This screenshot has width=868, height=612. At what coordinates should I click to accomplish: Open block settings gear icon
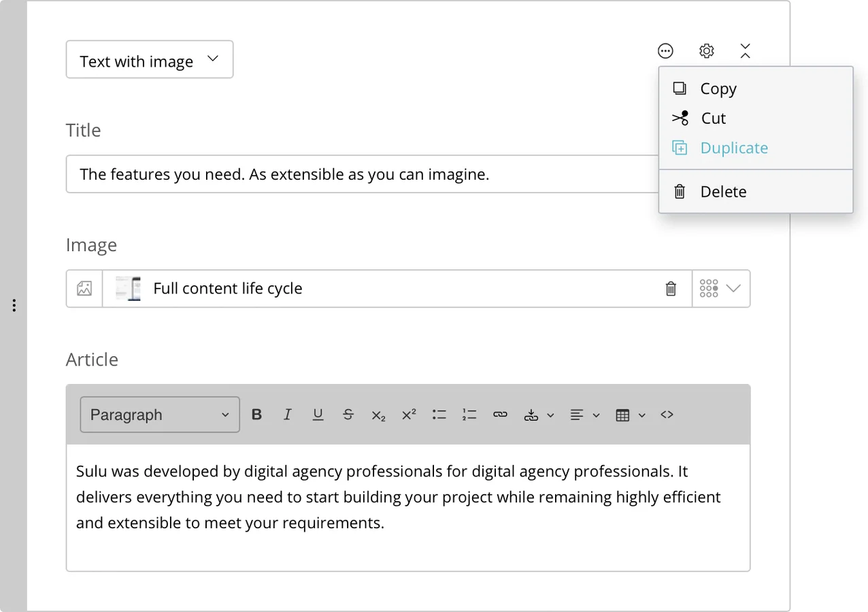click(x=707, y=51)
